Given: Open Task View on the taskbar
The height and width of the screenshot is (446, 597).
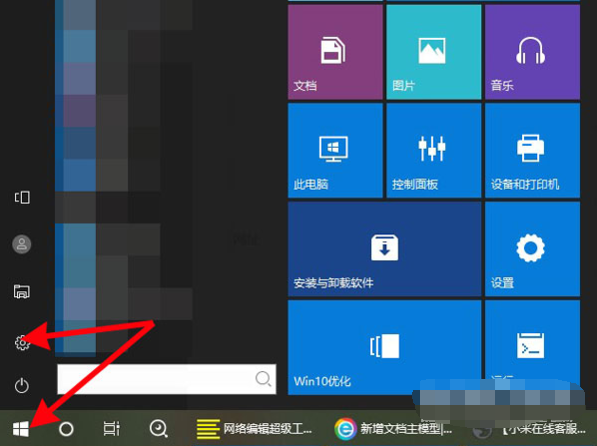Looking at the screenshot, I should click(112, 429).
